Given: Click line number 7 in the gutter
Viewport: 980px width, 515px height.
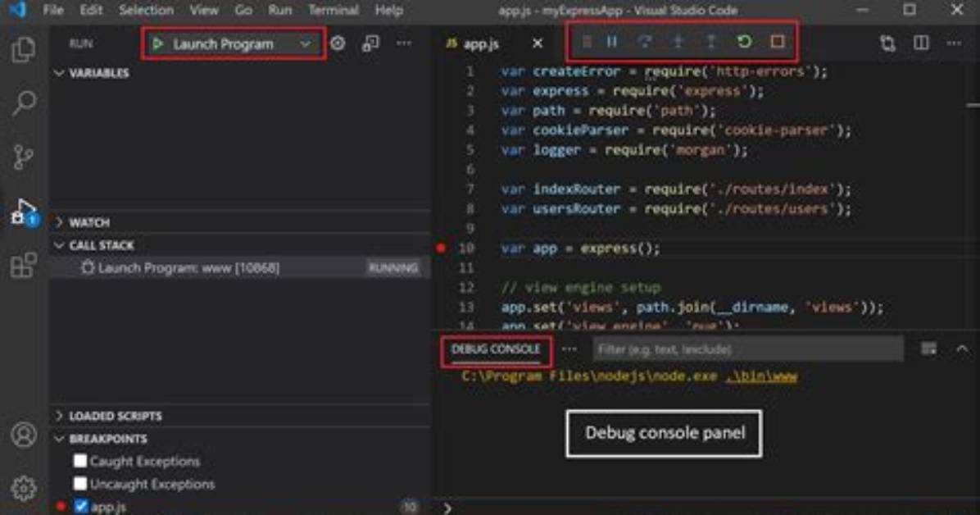Looking at the screenshot, I should tap(470, 189).
